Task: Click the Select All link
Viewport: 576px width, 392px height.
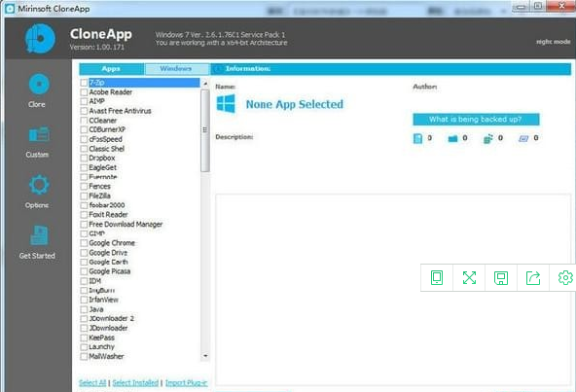Action: [x=92, y=383]
